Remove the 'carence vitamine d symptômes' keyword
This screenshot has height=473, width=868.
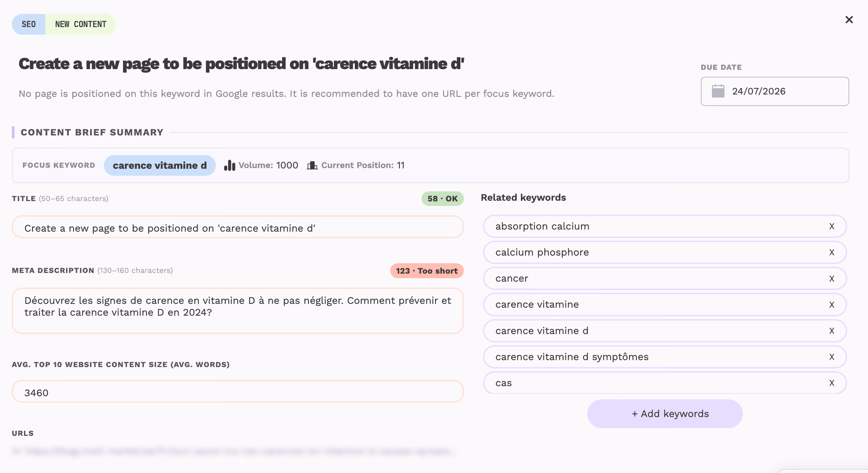[832, 357]
